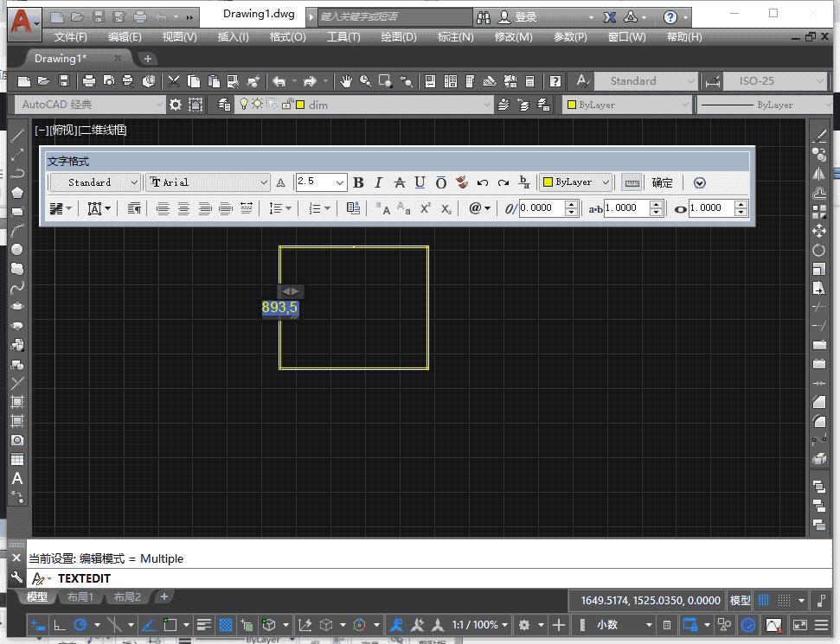Click the 确定 button in text format
Screen dimensions: 840x644
662,183
